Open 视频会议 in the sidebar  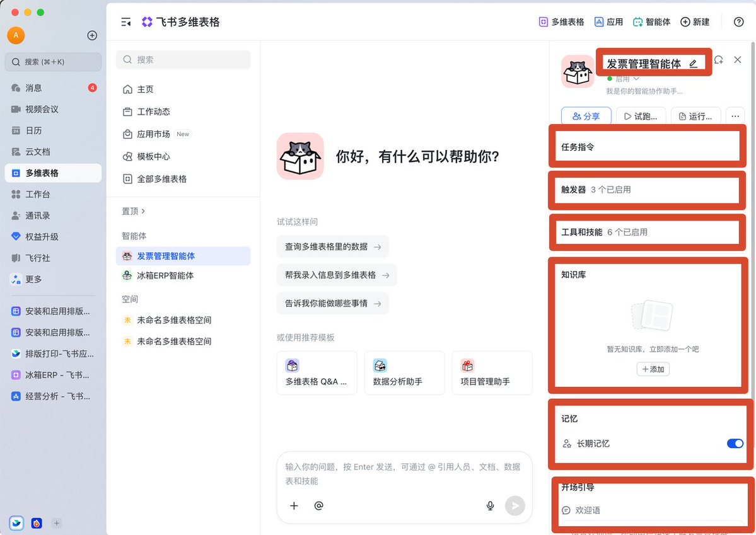53,109
